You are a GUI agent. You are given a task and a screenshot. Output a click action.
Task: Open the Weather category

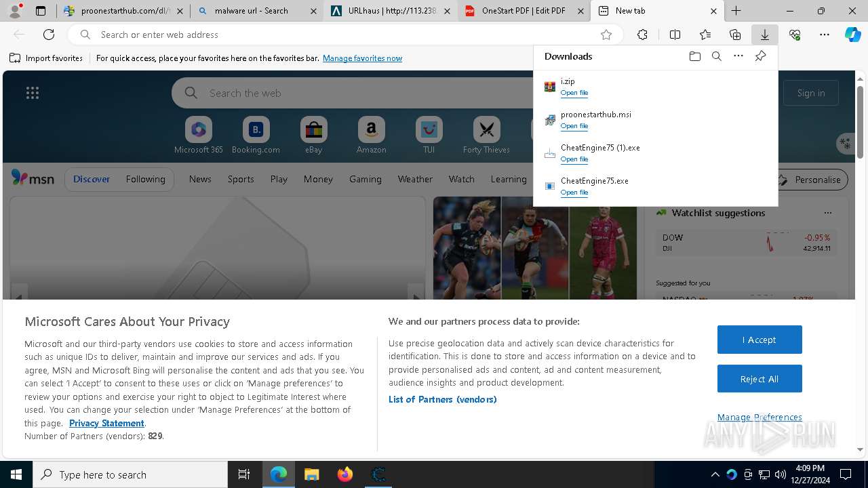pyautogui.click(x=415, y=179)
